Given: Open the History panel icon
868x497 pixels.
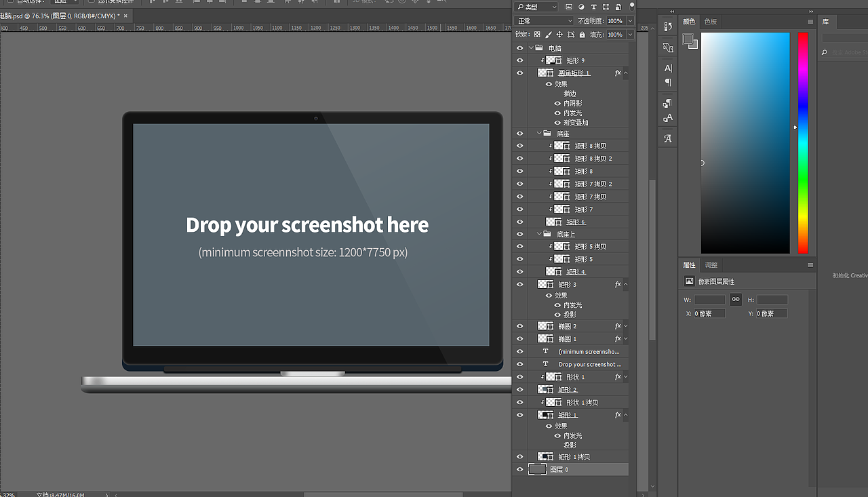Looking at the screenshot, I should (x=668, y=26).
